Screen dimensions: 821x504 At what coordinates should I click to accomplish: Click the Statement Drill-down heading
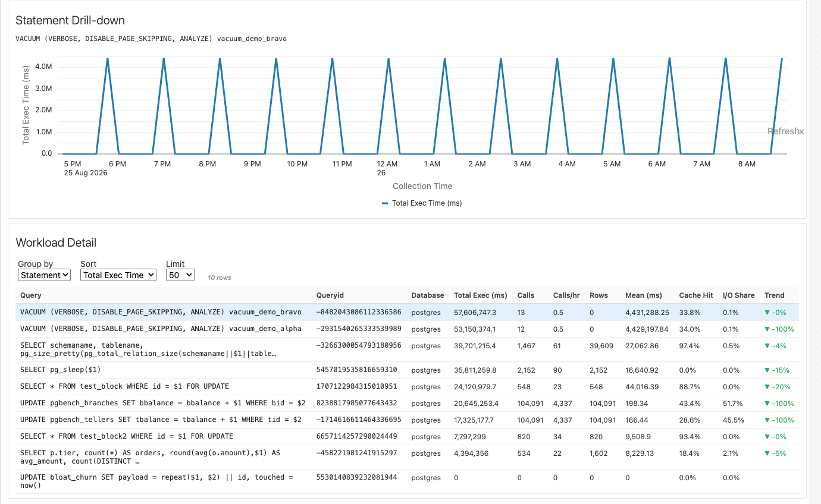(x=70, y=20)
